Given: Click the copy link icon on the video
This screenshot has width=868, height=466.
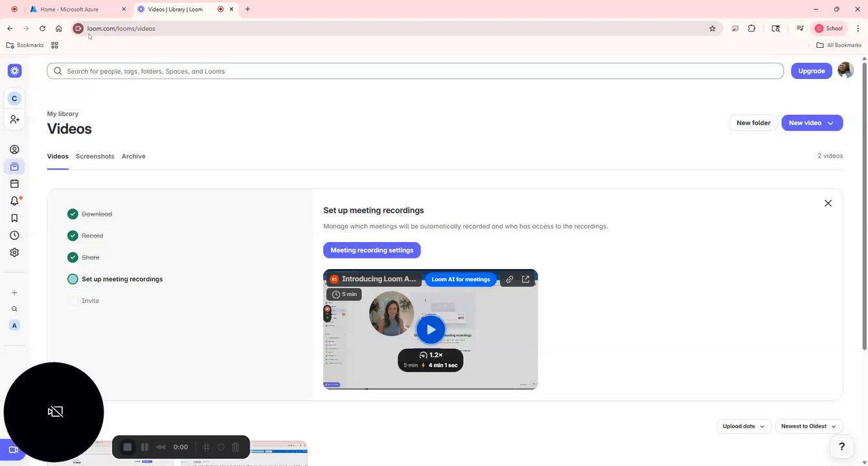Looking at the screenshot, I should [x=510, y=280].
